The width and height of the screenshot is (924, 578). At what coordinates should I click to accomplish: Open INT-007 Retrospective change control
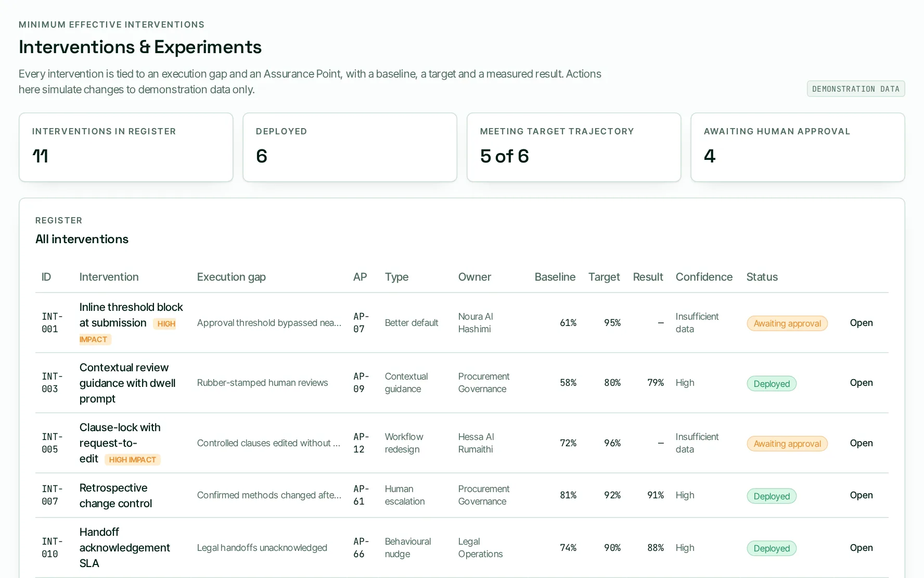pos(861,495)
